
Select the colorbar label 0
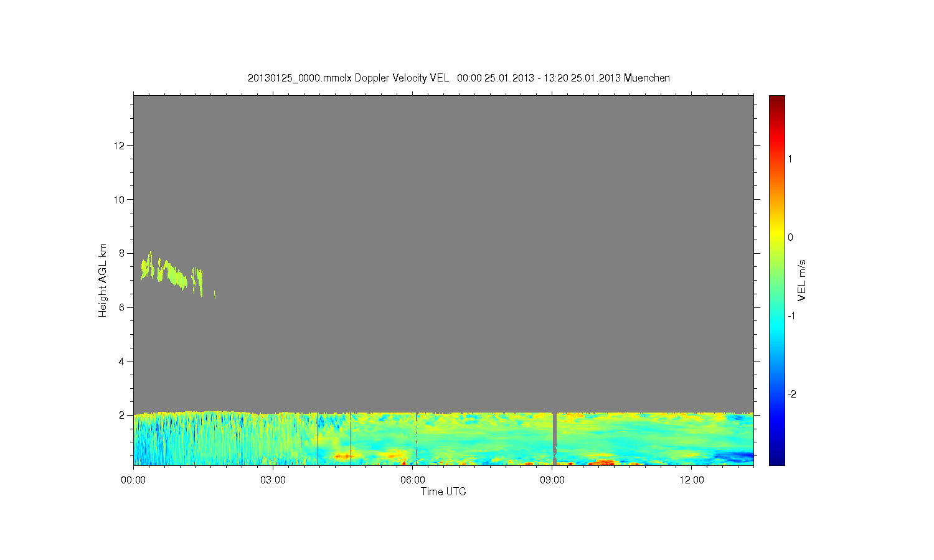(790, 237)
